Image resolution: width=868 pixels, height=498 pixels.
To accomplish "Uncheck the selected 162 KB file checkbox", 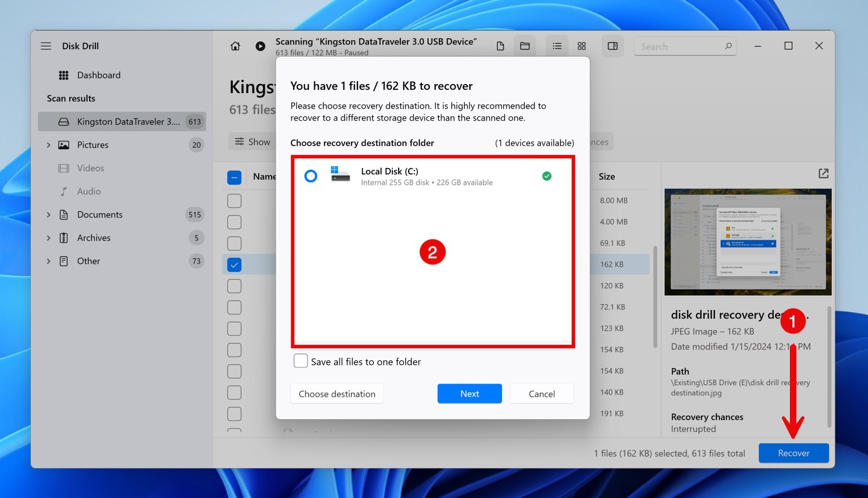I will coord(234,265).
